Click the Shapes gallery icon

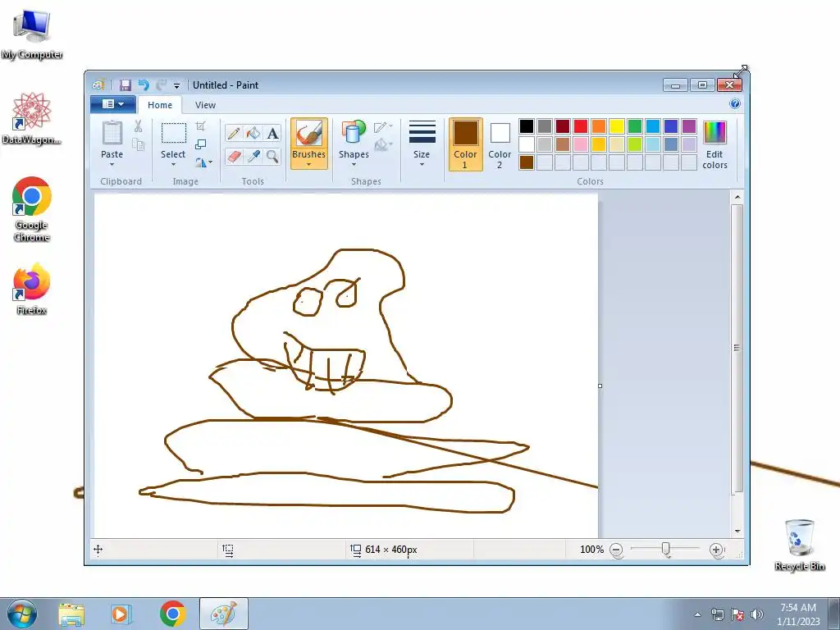point(354,132)
